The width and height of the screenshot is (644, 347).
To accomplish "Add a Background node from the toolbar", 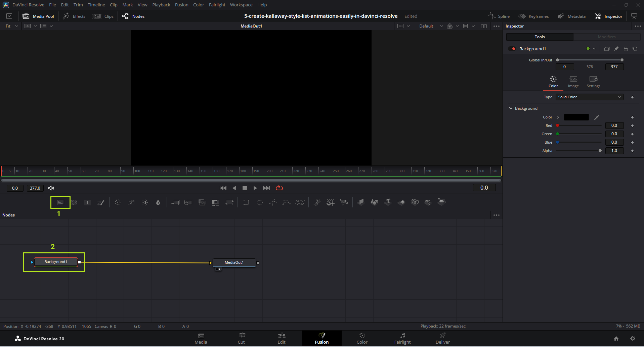I will point(60,202).
